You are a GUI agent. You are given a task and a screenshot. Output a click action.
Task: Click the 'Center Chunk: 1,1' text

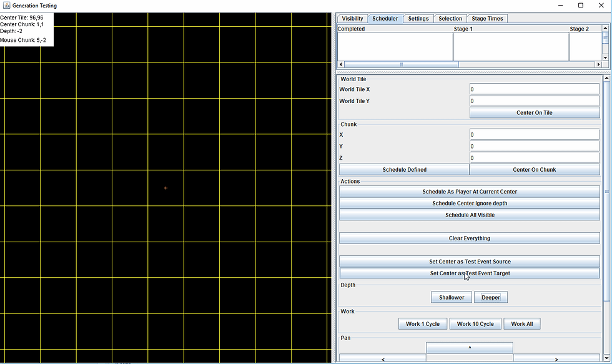click(22, 24)
